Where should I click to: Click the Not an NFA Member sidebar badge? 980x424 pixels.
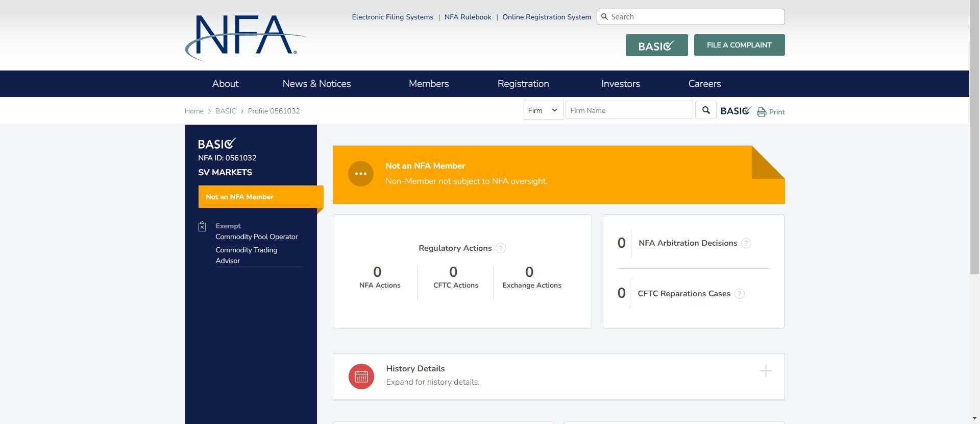261,197
